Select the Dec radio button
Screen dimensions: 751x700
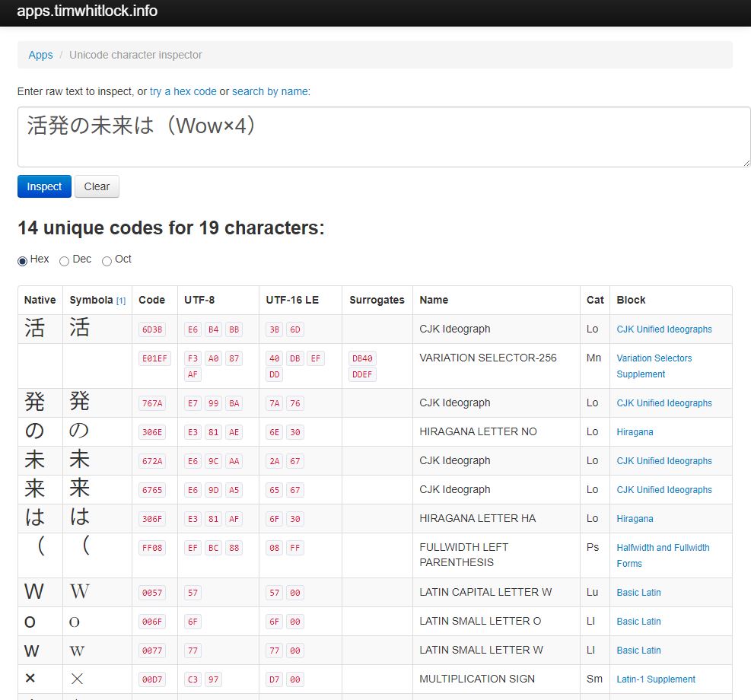[x=65, y=261]
